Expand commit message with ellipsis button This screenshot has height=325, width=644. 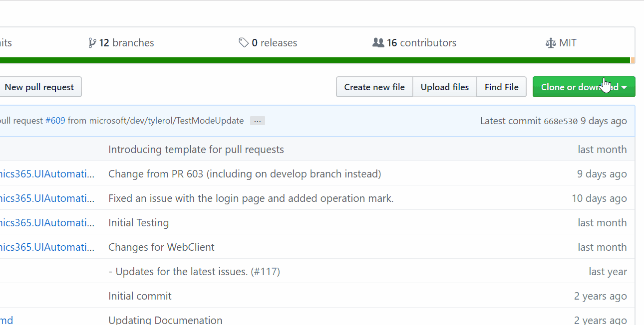[x=258, y=121]
